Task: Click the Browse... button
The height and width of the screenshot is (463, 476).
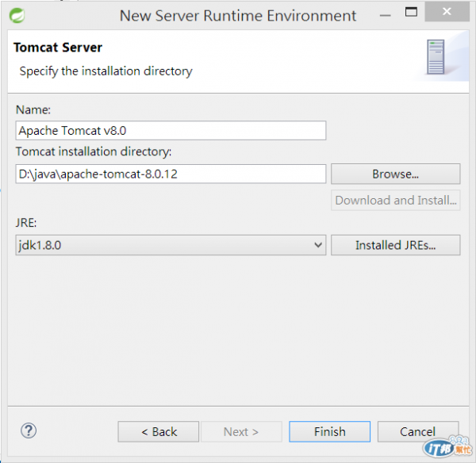Action: 396,174
